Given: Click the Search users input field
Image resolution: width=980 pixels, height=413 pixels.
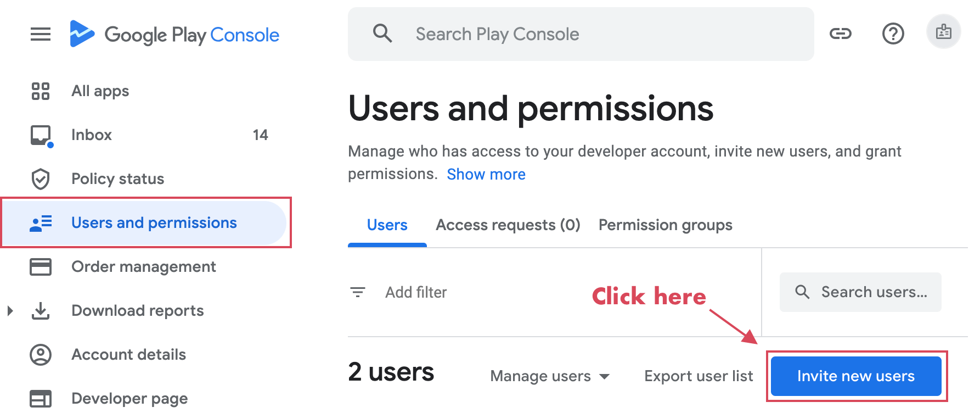Looking at the screenshot, I should (872, 292).
